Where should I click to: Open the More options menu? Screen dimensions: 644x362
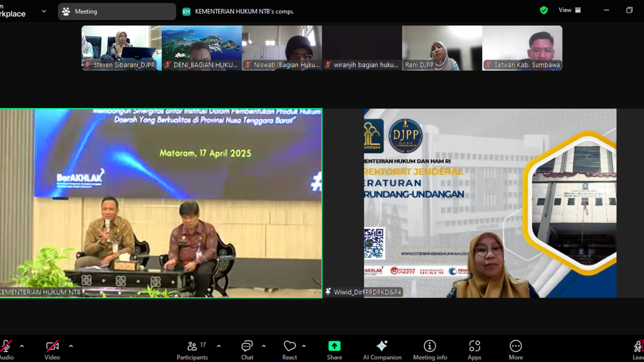(x=516, y=351)
